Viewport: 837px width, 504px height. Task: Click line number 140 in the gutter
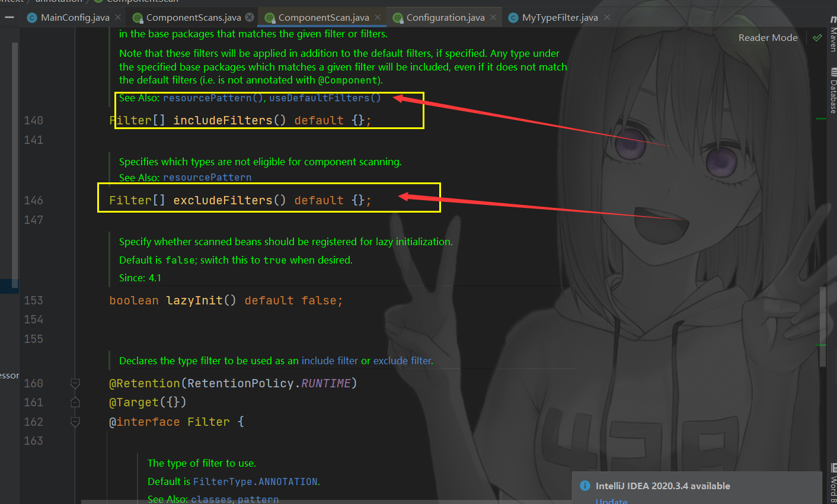tap(33, 120)
